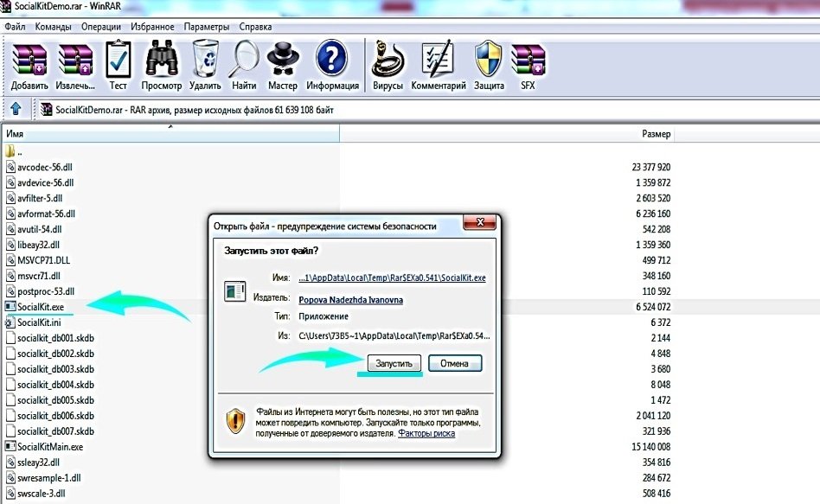This screenshot has height=504, width=820.
Task: Select the swscale-3.dll file icon
Action: (x=10, y=493)
